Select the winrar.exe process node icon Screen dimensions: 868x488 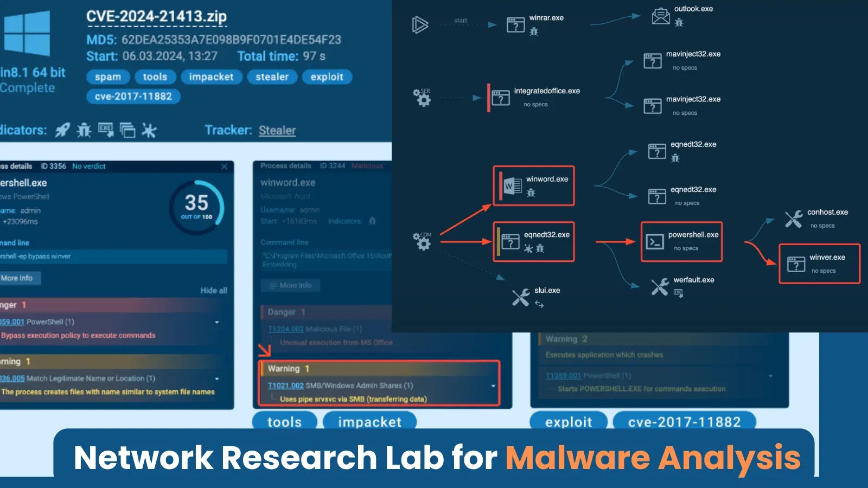tap(515, 25)
